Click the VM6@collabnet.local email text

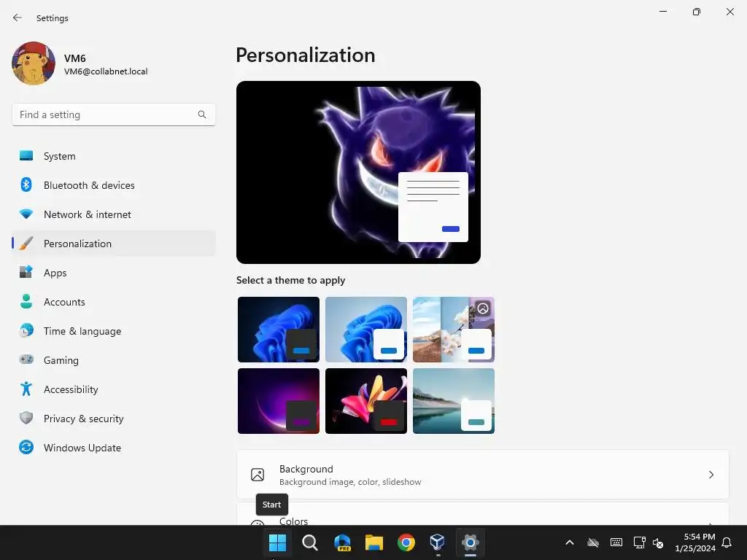click(106, 71)
